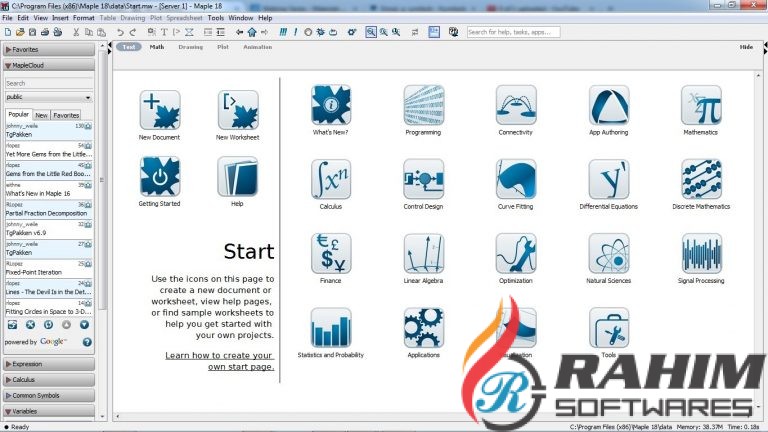Open the Programming icon
The height and width of the screenshot is (432, 768).
pos(424,105)
